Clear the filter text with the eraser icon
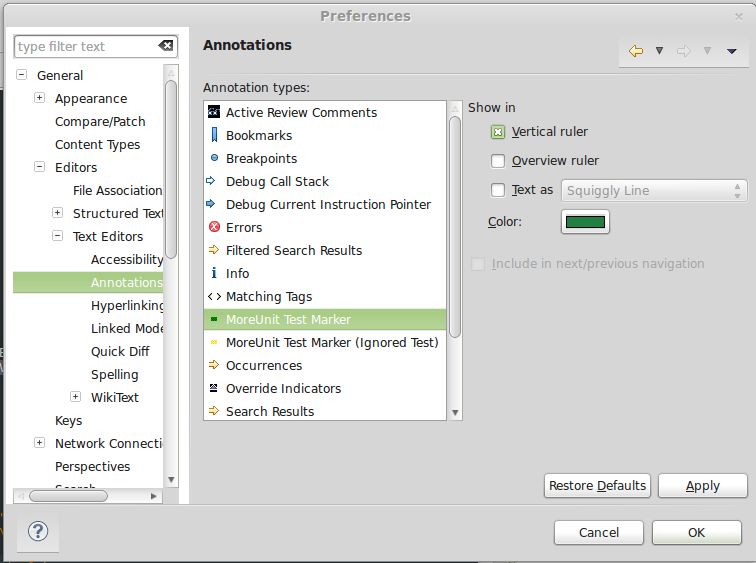 165,46
